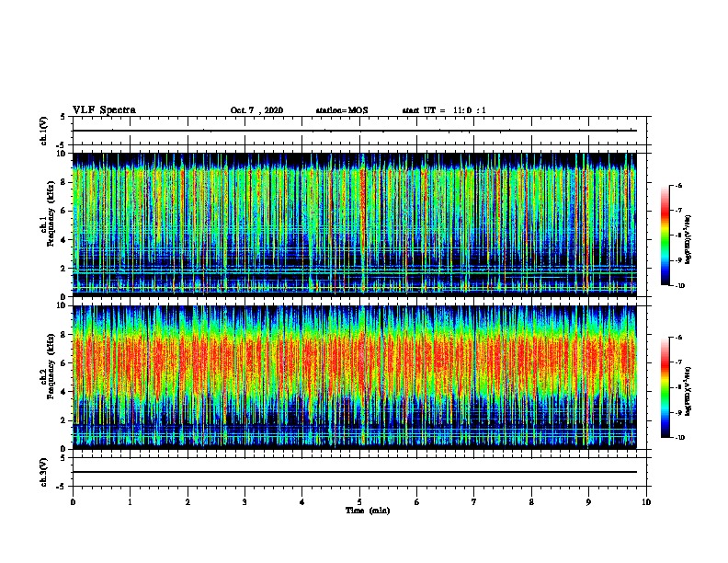This screenshot has width=728, height=563.
Task: Click the log(PSD) label beside ch.2 color bar
Action: coord(688,392)
